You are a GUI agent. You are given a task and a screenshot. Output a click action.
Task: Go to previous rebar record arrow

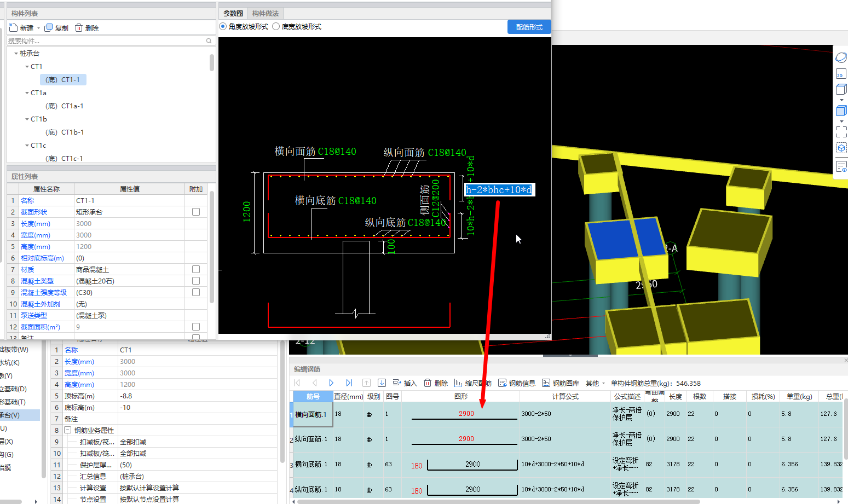click(x=314, y=383)
